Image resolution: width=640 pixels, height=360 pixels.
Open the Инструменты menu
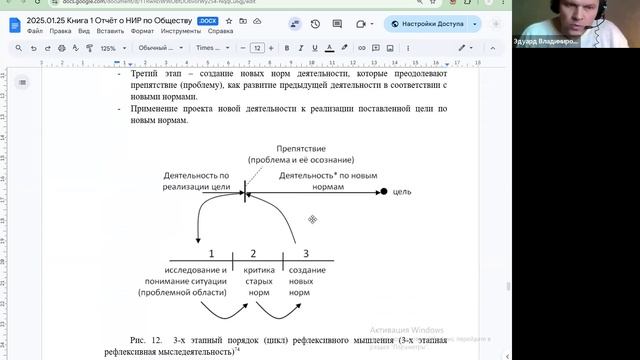181,31
